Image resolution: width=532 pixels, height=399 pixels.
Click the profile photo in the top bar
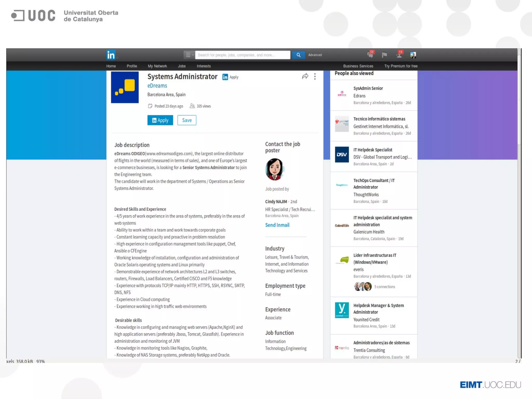(x=413, y=55)
